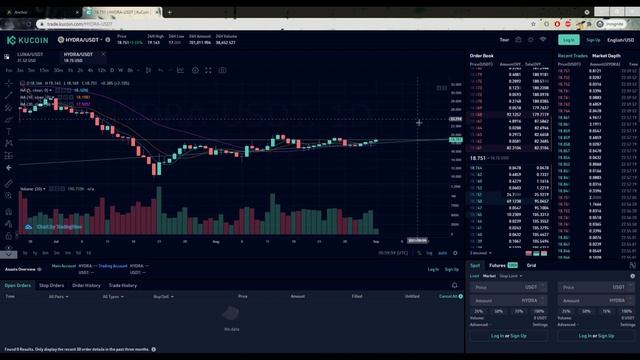
Task: Open the Order Book decimal precision dropdown
Action: tap(480, 253)
